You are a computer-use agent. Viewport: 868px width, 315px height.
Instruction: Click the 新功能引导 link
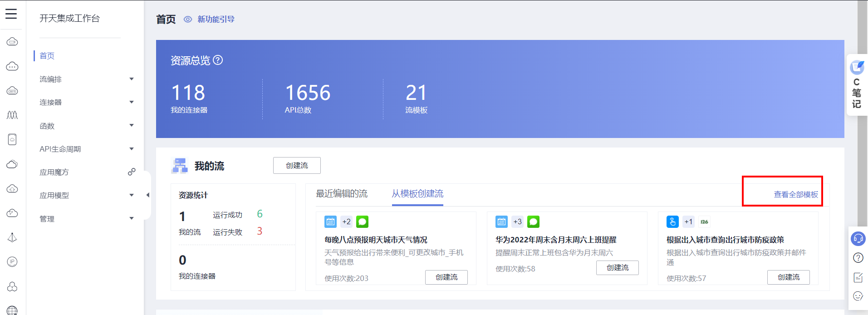click(216, 19)
